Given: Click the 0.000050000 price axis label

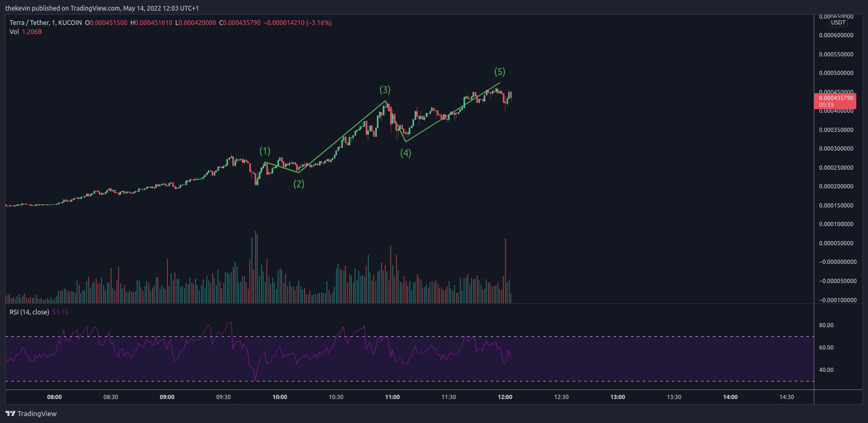Looking at the screenshot, I should [836, 243].
